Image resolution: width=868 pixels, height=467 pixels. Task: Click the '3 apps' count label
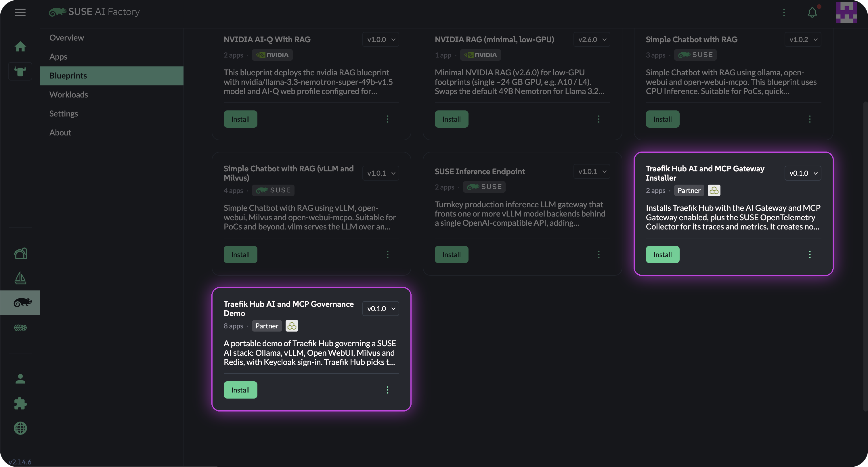655,55
